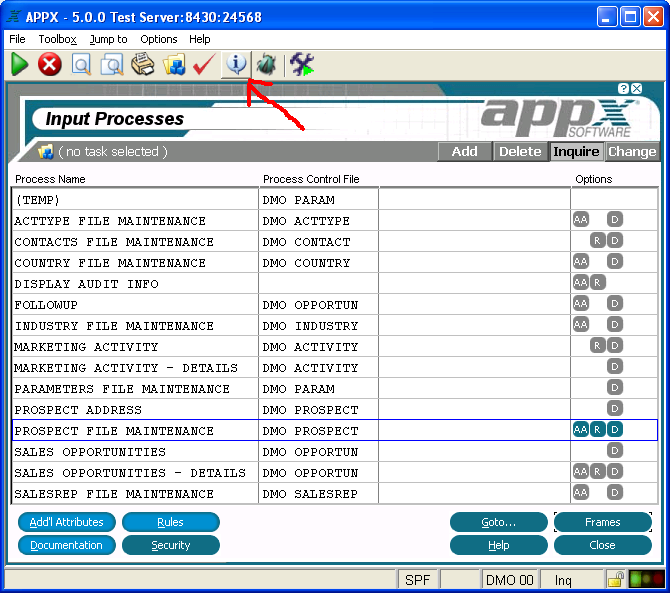Click the Add'l Attributes button
This screenshot has width=670, height=593.
pyautogui.click(x=67, y=522)
